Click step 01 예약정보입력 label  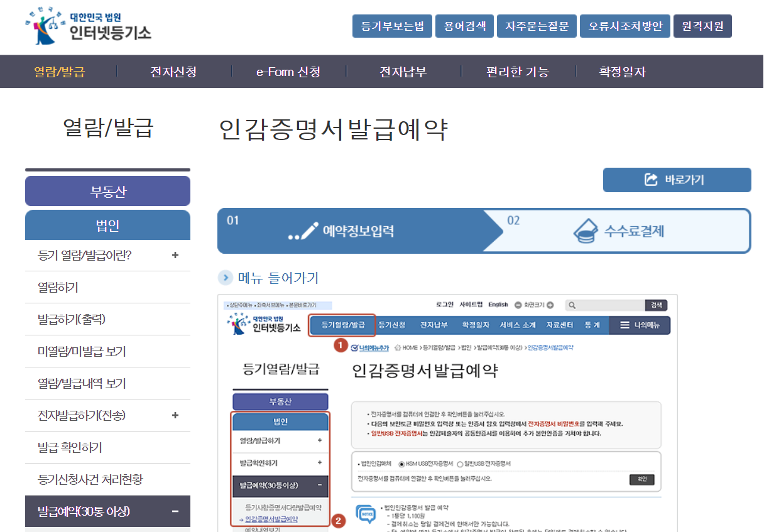[359, 231]
